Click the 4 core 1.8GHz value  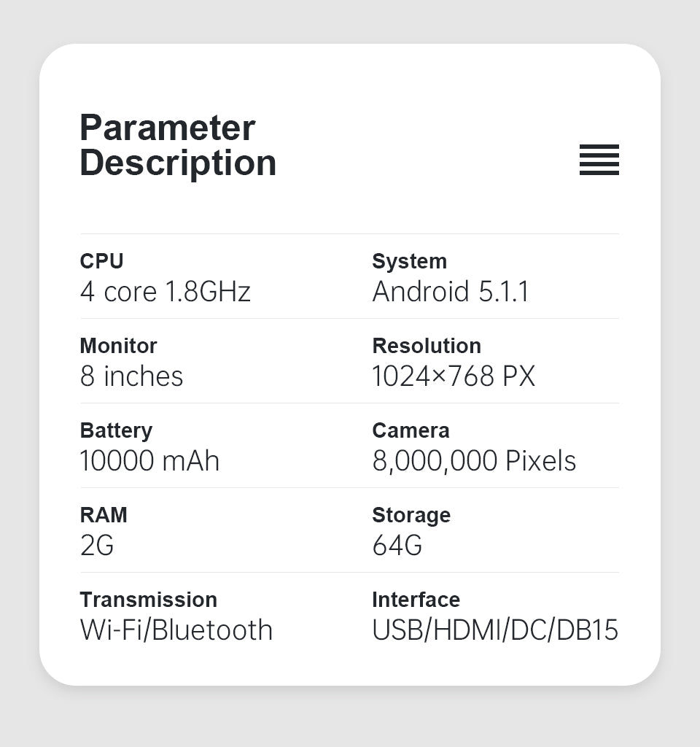click(165, 292)
